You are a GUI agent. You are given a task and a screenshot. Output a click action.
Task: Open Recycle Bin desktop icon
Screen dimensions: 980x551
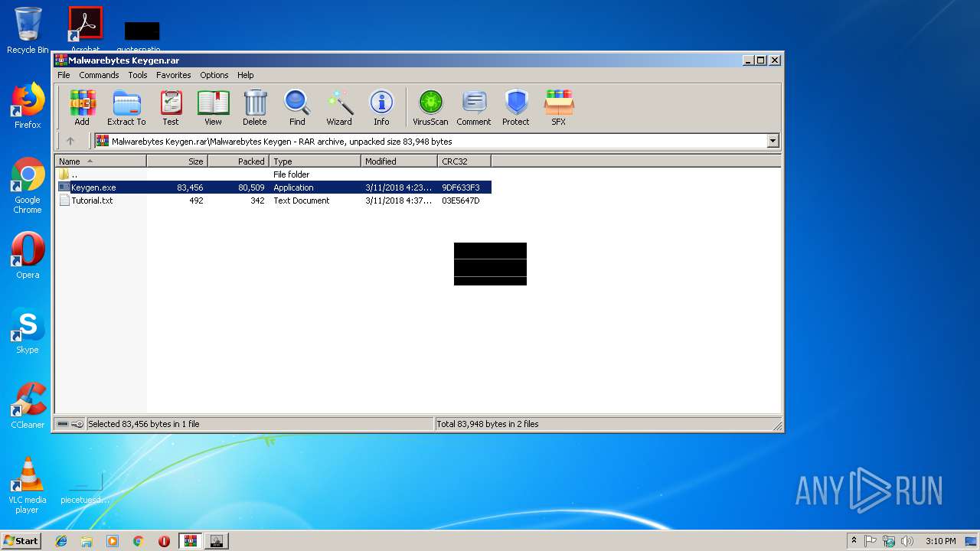[28, 31]
